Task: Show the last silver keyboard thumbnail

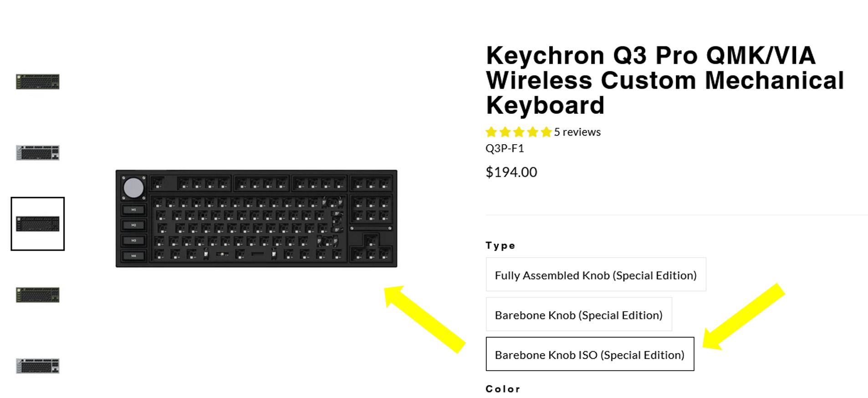Action: [x=38, y=366]
